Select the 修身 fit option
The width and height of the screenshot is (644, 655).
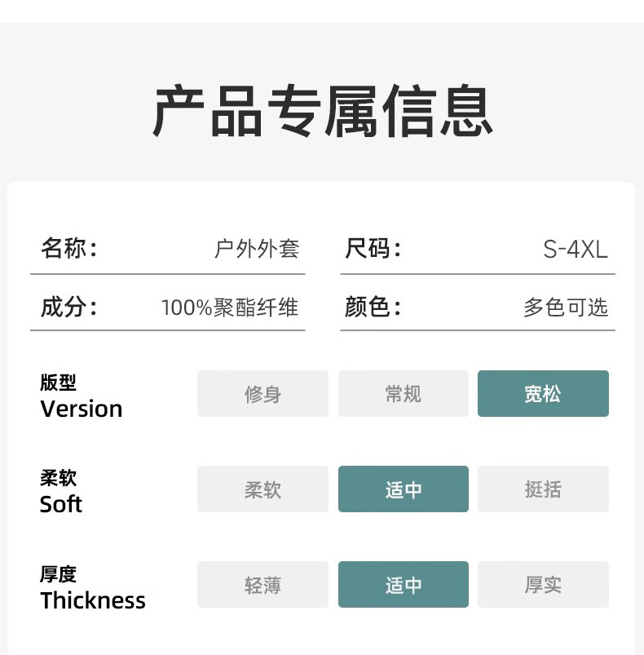click(x=262, y=394)
